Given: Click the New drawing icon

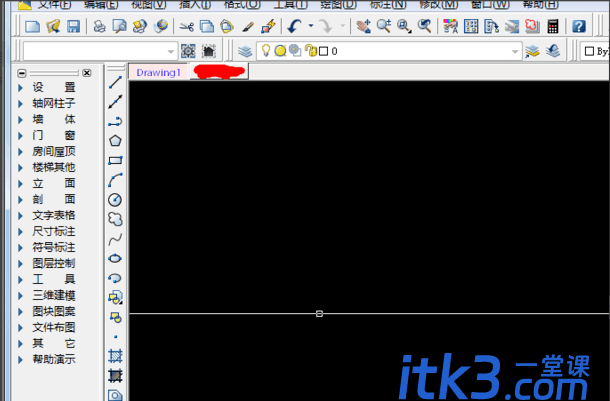Looking at the screenshot, I should click(33, 26).
